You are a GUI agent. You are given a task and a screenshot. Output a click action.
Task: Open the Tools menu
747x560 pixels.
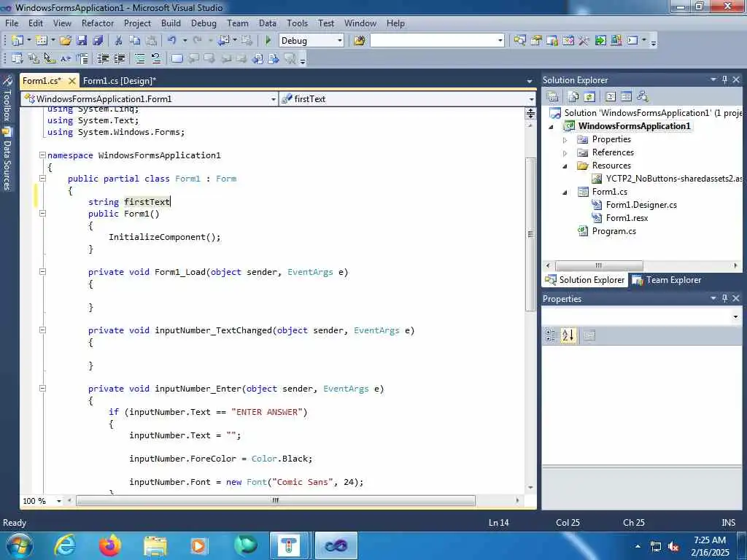click(298, 23)
